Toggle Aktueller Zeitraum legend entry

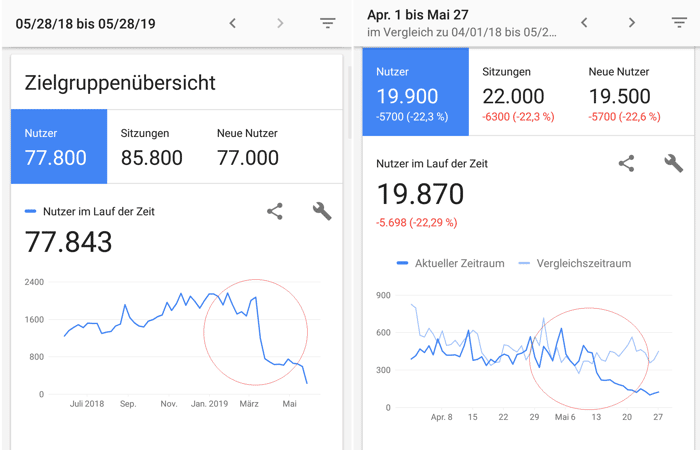tap(451, 263)
